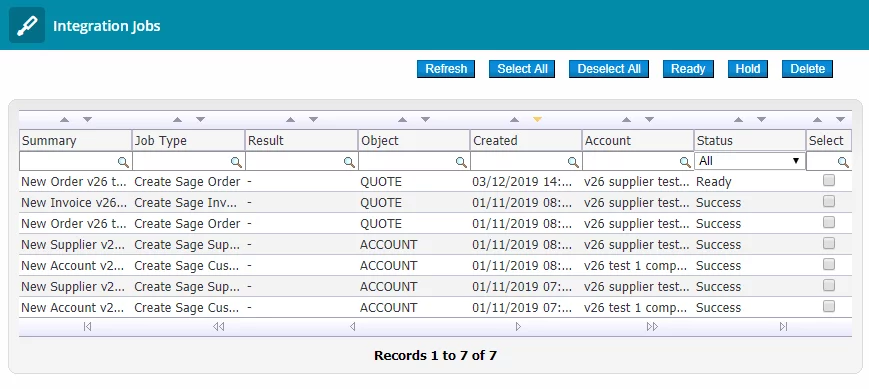The height and width of the screenshot is (389, 869).
Task: Click the Created column header
Action: 526,141
